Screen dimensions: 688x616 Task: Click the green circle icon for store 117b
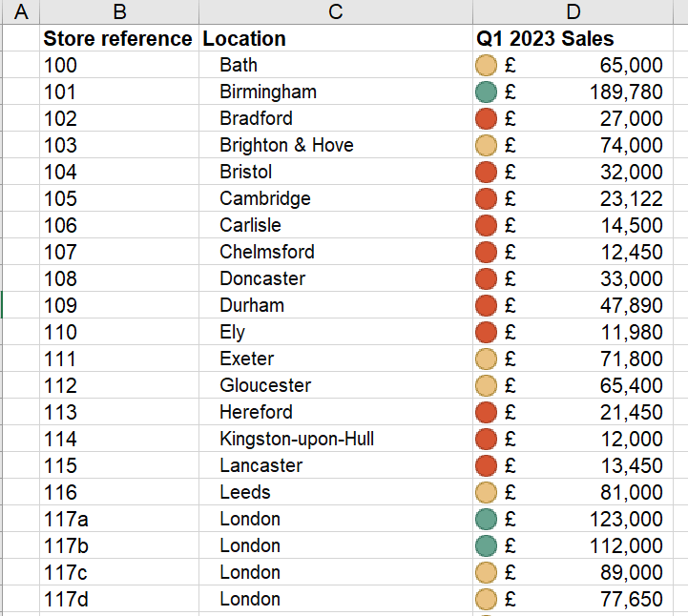[487, 546]
